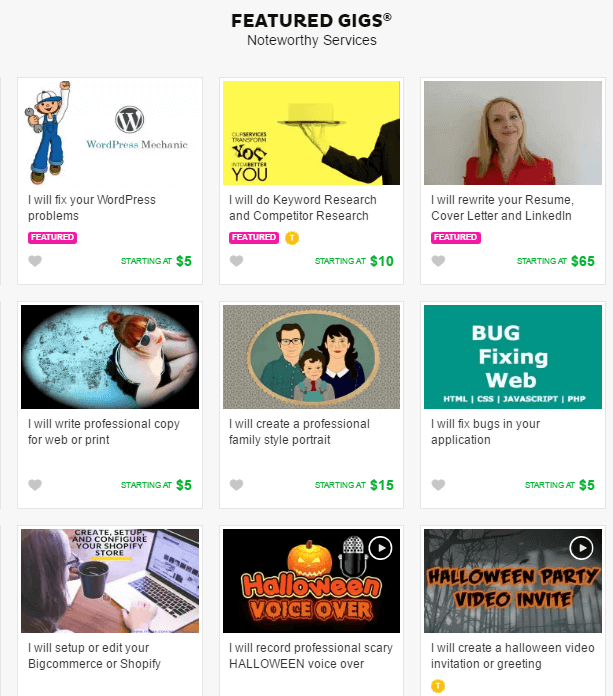Heart the family style portrait gig
This screenshot has width=613, height=696.
pos(237,485)
